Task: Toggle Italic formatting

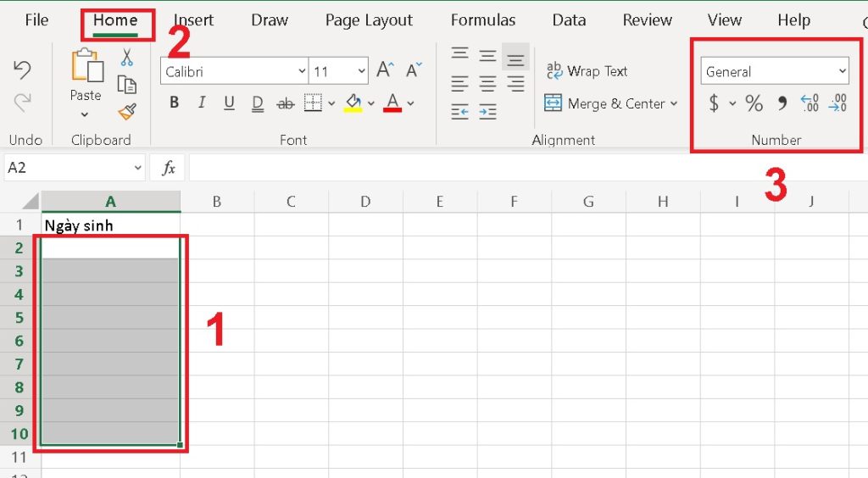Action: [202, 103]
